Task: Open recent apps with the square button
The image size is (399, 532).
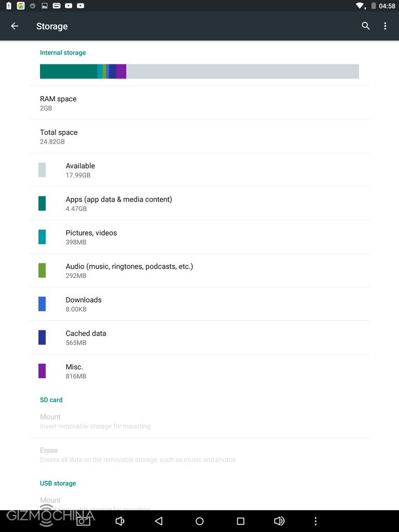Action: click(240, 521)
